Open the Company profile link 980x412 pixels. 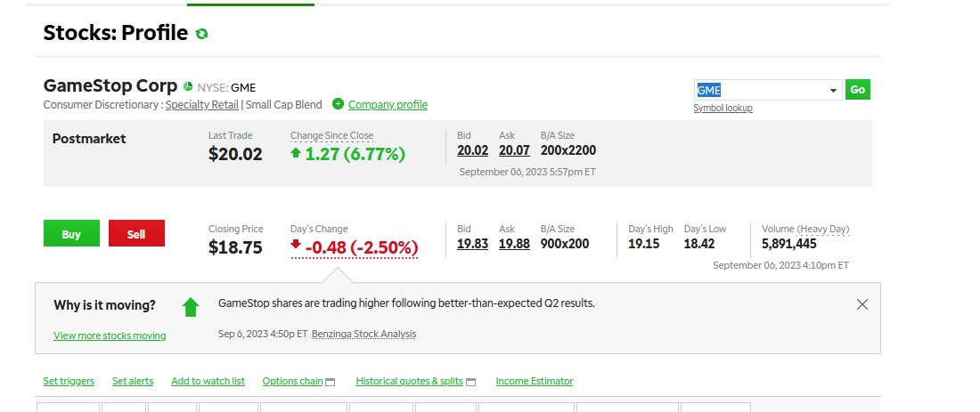(x=388, y=105)
